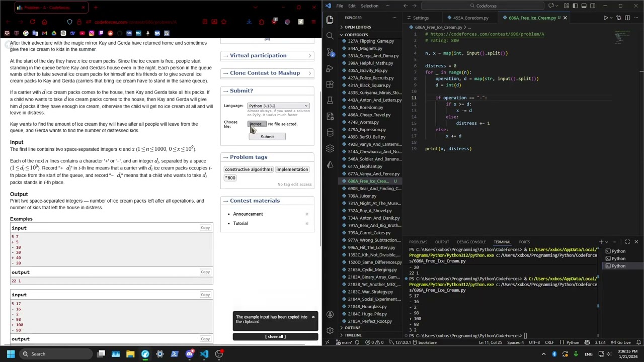Image resolution: width=644 pixels, height=362 pixels.
Task: Click the constructive algorithms tag
Action: pyautogui.click(x=249, y=169)
